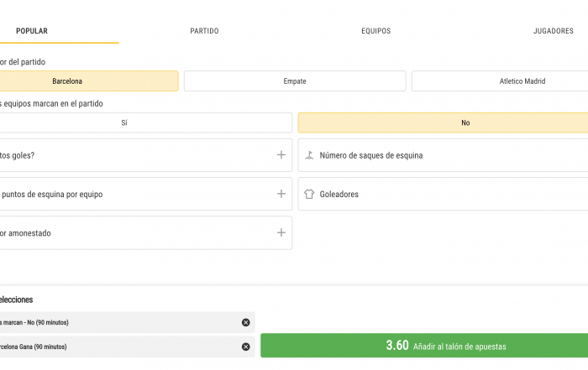Open the Goleadores market row

pos(443,194)
